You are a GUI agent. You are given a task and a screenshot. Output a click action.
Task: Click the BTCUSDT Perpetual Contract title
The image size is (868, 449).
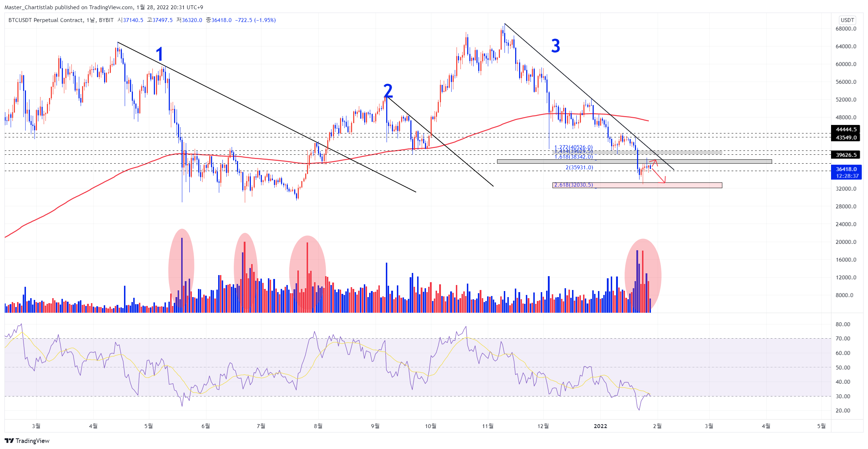pyautogui.click(x=46, y=20)
